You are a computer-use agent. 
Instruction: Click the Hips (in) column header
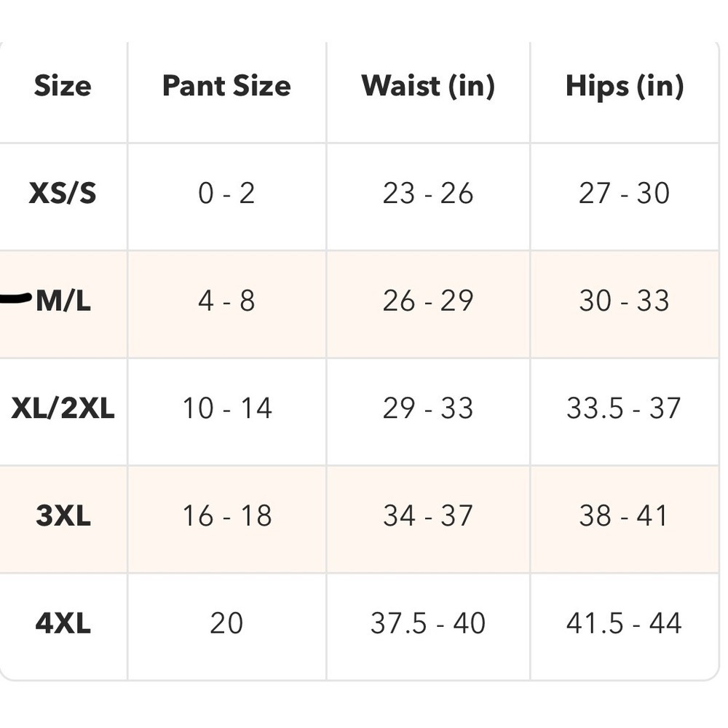[625, 87]
